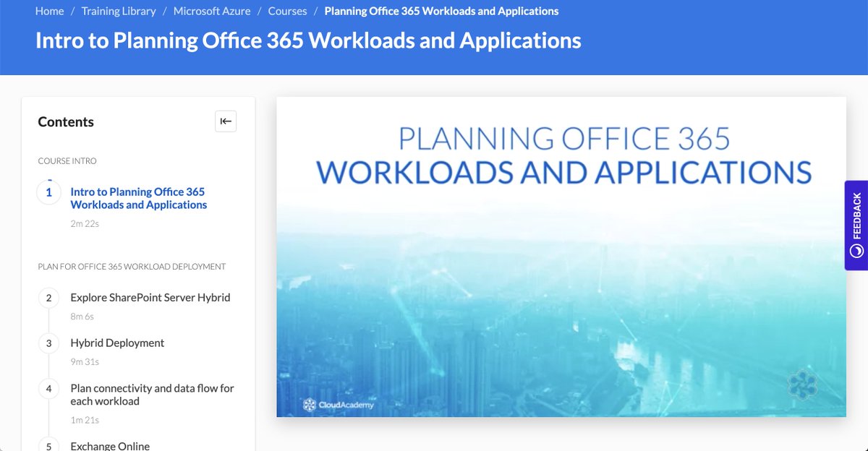Open lesson Explore SharePoint Server Hybrid
The height and width of the screenshot is (451, 868).
150,297
